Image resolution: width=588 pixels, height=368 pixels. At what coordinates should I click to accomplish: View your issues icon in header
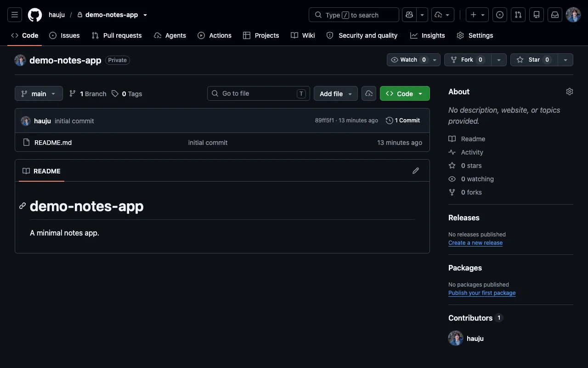tap(500, 15)
